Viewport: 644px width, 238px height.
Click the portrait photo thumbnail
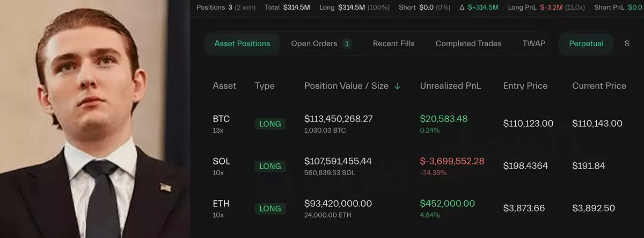click(94, 119)
